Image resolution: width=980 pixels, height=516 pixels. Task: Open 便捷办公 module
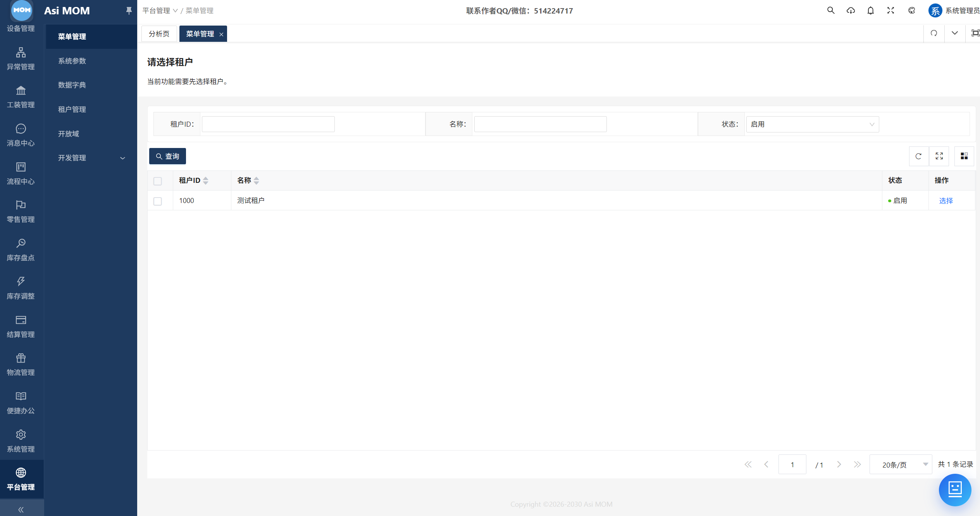21,403
